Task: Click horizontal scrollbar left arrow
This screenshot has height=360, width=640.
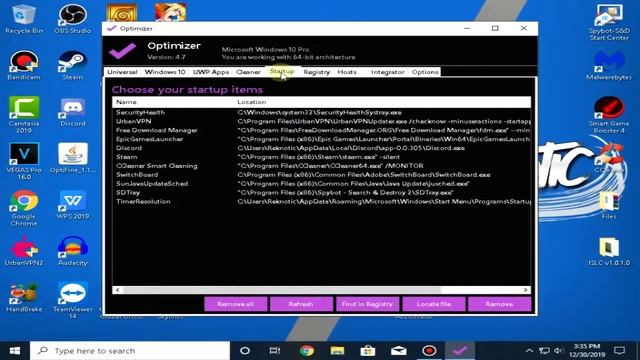Action: pos(118,290)
